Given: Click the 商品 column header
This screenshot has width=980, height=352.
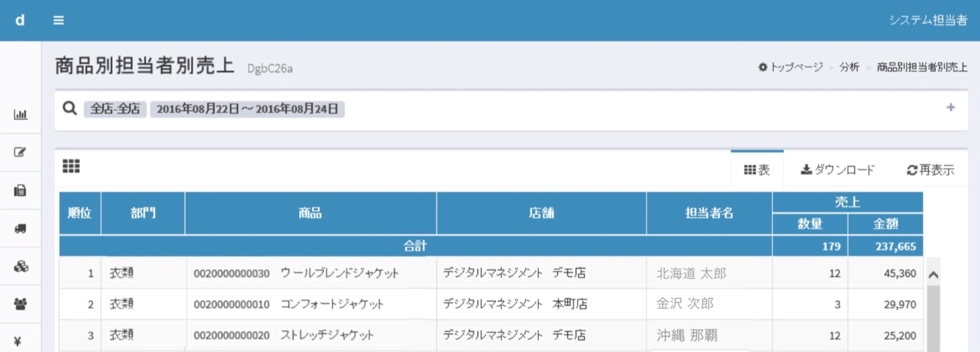Looking at the screenshot, I should tap(310, 213).
